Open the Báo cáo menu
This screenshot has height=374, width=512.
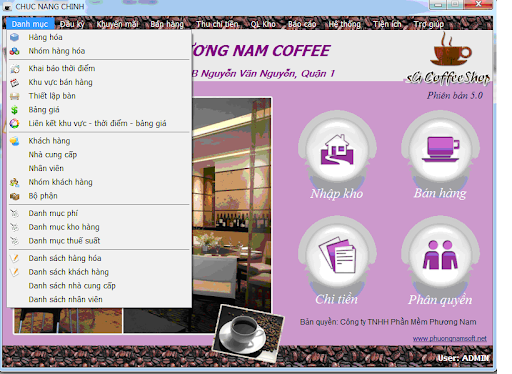pyautogui.click(x=302, y=24)
